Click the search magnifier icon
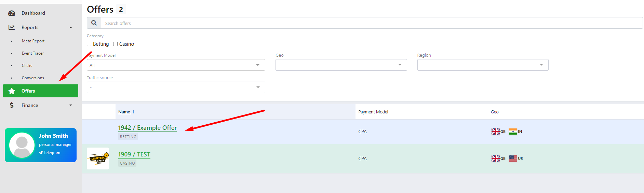This screenshot has width=644, height=193. click(94, 23)
